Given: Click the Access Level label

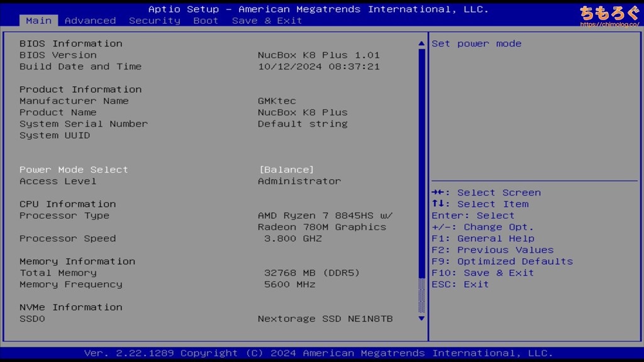Looking at the screenshot, I should pos(58,181).
